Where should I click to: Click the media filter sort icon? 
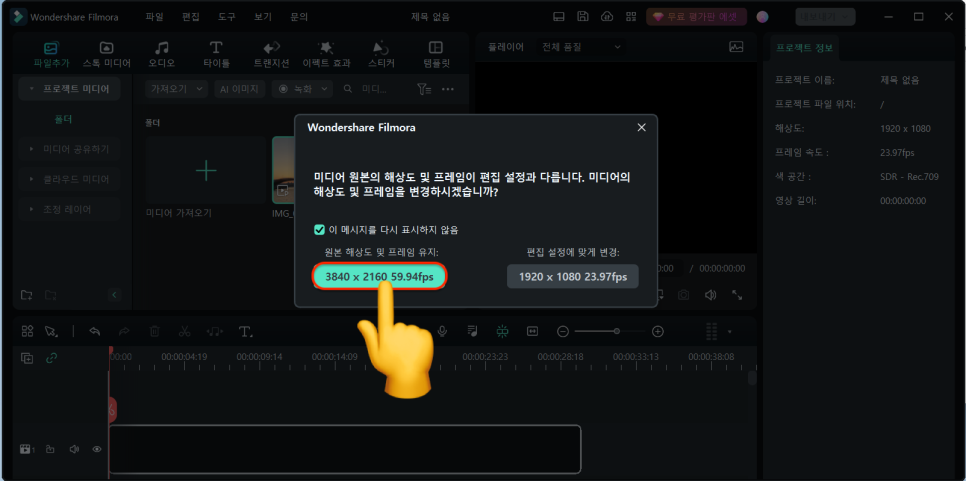pos(424,89)
